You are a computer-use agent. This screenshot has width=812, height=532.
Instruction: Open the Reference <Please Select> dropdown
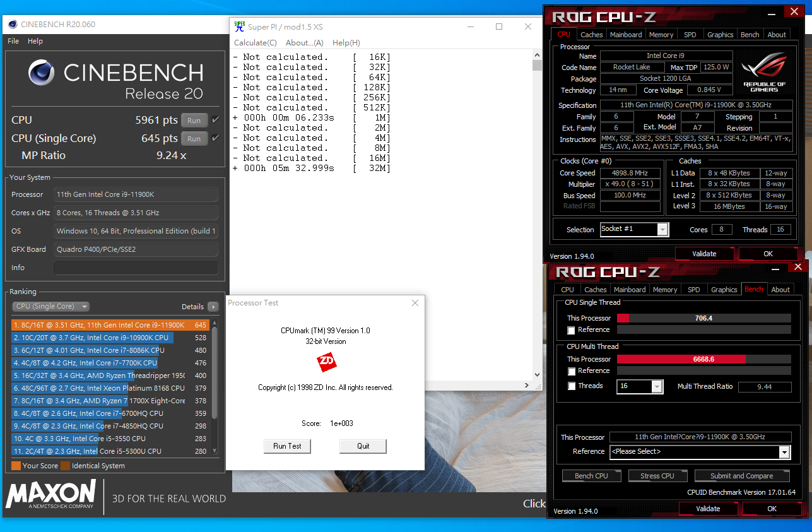(700, 452)
